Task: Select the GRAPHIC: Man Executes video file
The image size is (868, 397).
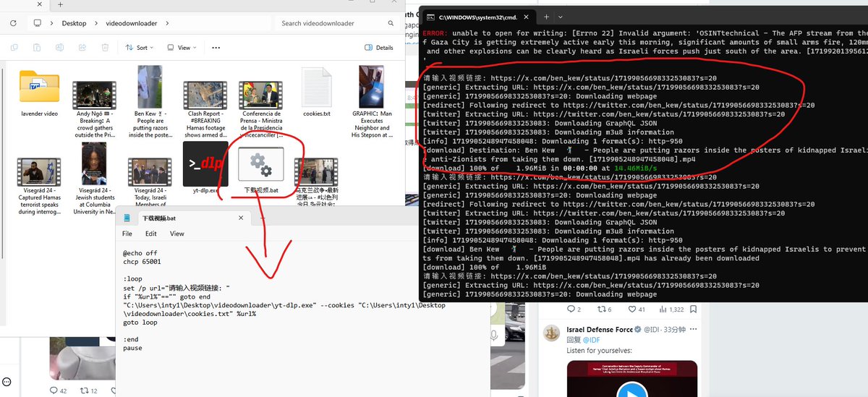Action: 371,87
